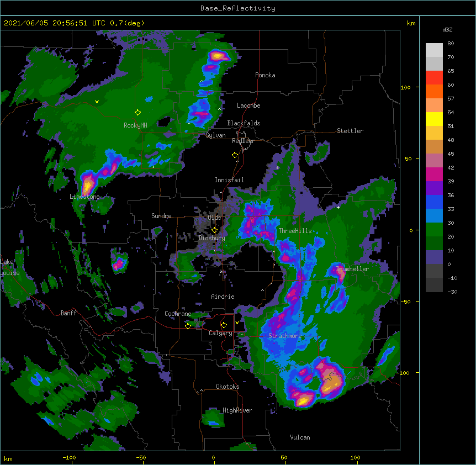
Task: Select the Innisfail label
Action: point(229,180)
